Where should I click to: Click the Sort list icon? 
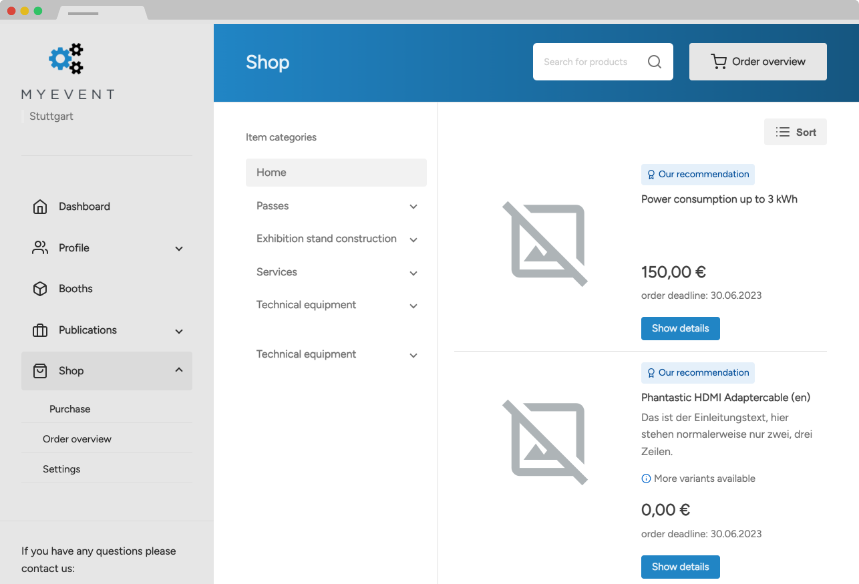782,132
